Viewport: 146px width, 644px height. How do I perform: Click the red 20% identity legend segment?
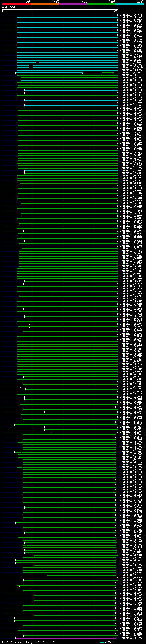pyautogui.click(x=16, y=4)
